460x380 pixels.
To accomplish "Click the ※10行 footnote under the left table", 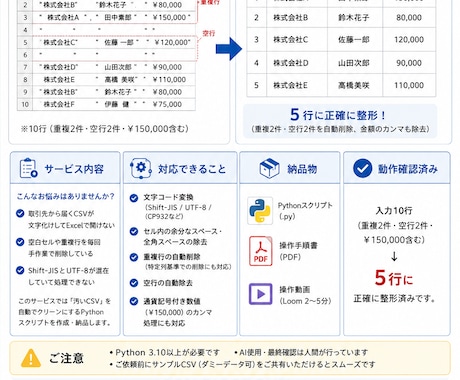I will pyautogui.click(x=105, y=129).
